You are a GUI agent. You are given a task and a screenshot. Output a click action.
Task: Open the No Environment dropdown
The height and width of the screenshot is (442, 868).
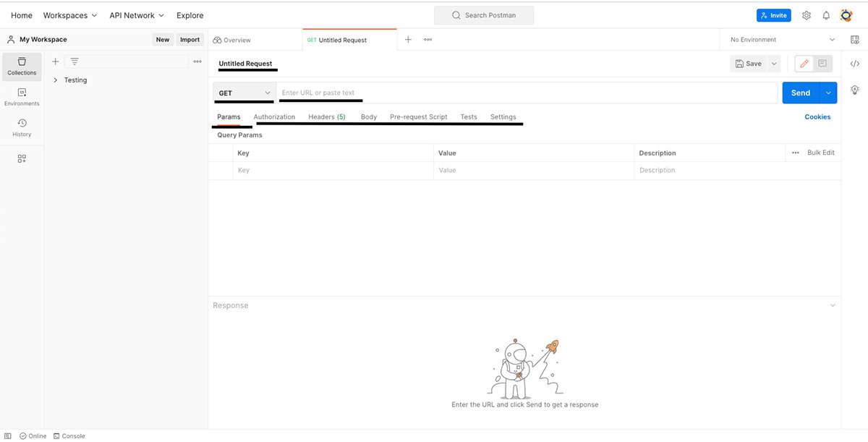click(782, 40)
